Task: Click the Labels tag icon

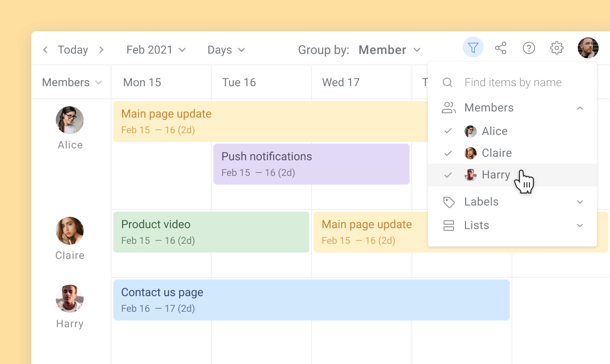Action: [x=448, y=202]
